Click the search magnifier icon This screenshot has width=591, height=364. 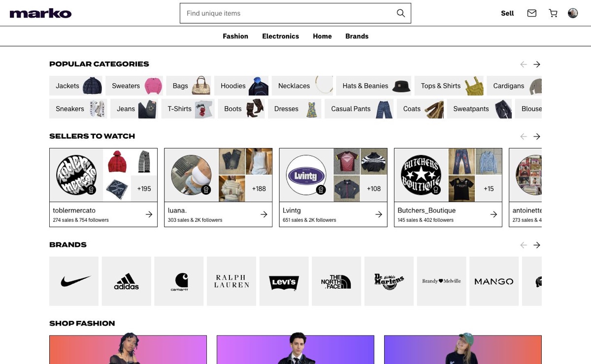(x=401, y=13)
